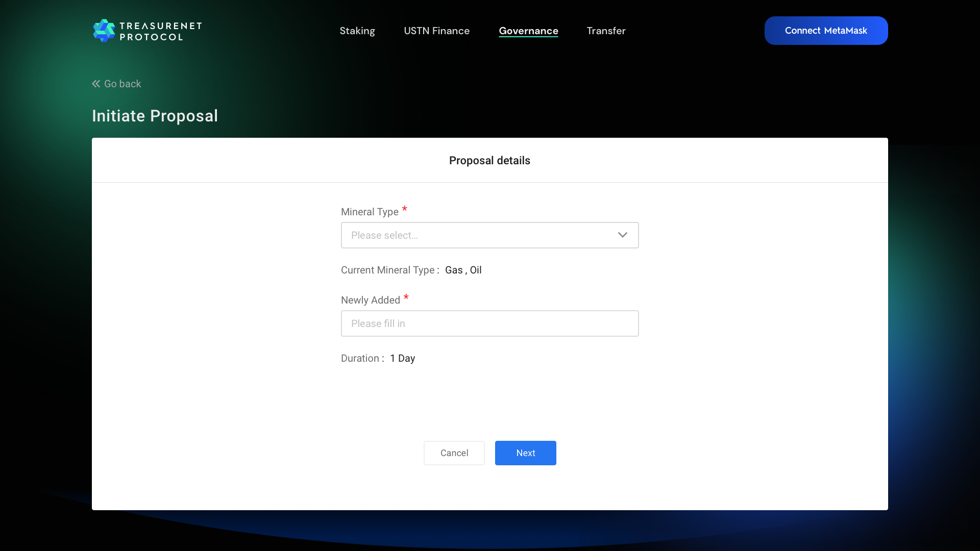Click the 'Duration :' label

pyautogui.click(x=362, y=358)
